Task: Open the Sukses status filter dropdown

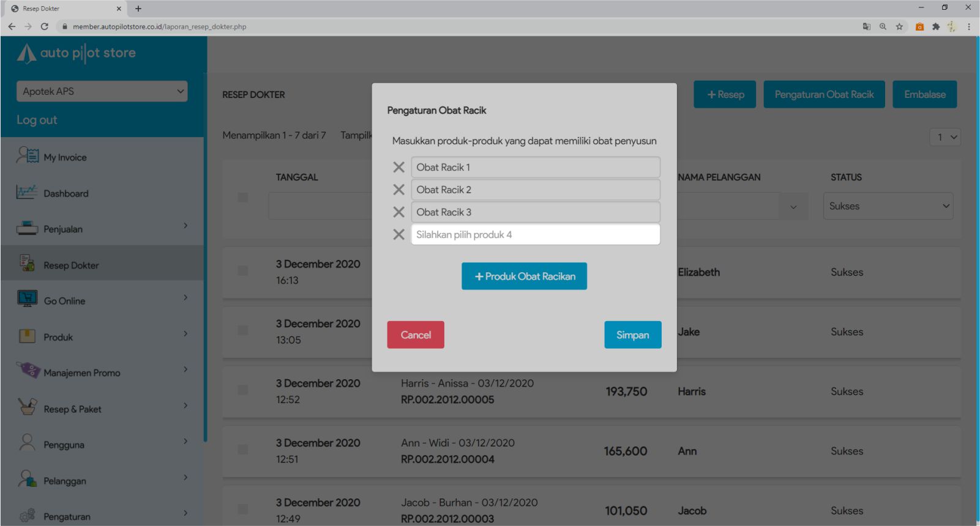Action: (x=888, y=206)
